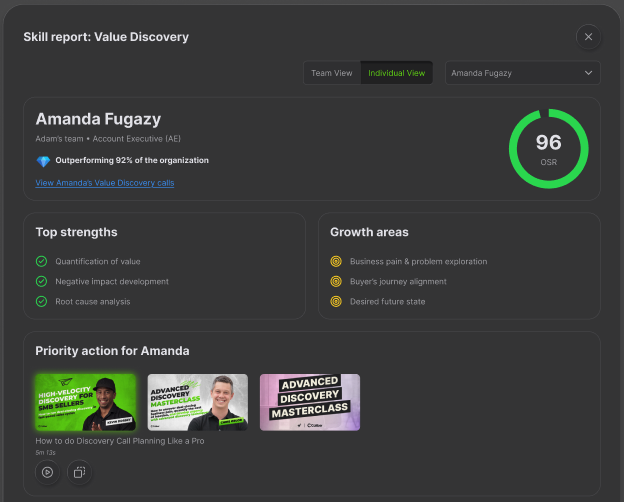Click target icon beside Buyer's journey alignment
Image resolution: width=624 pixels, height=502 pixels.
(x=336, y=281)
